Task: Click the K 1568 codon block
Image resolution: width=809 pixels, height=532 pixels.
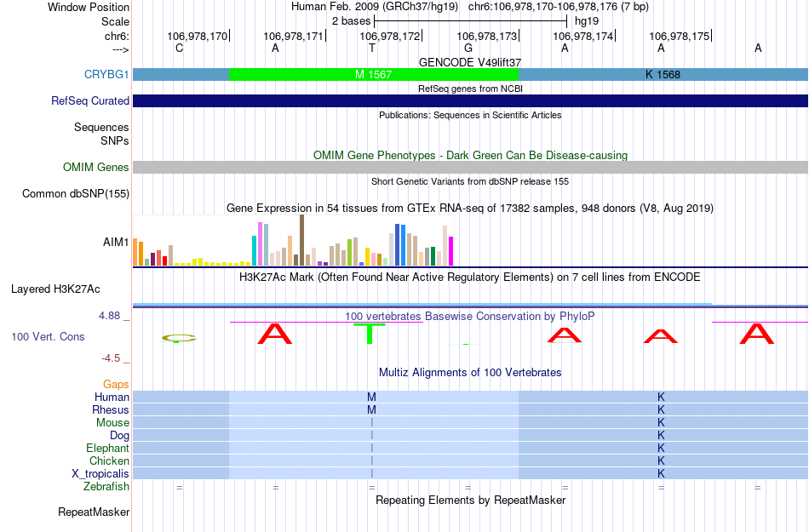Action: click(x=663, y=75)
